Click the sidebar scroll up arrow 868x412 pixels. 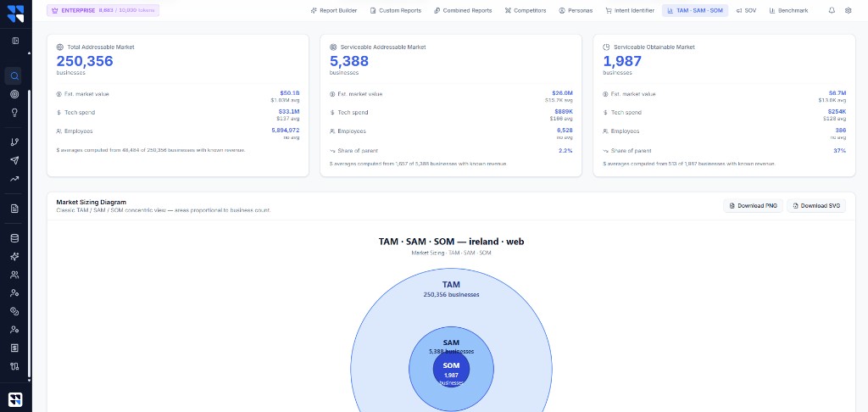(x=29, y=53)
